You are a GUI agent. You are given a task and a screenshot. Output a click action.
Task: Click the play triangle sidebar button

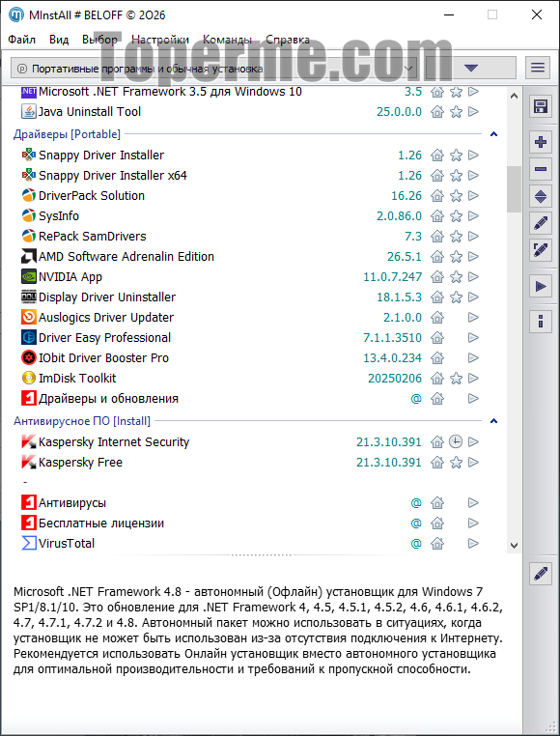click(541, 286)
